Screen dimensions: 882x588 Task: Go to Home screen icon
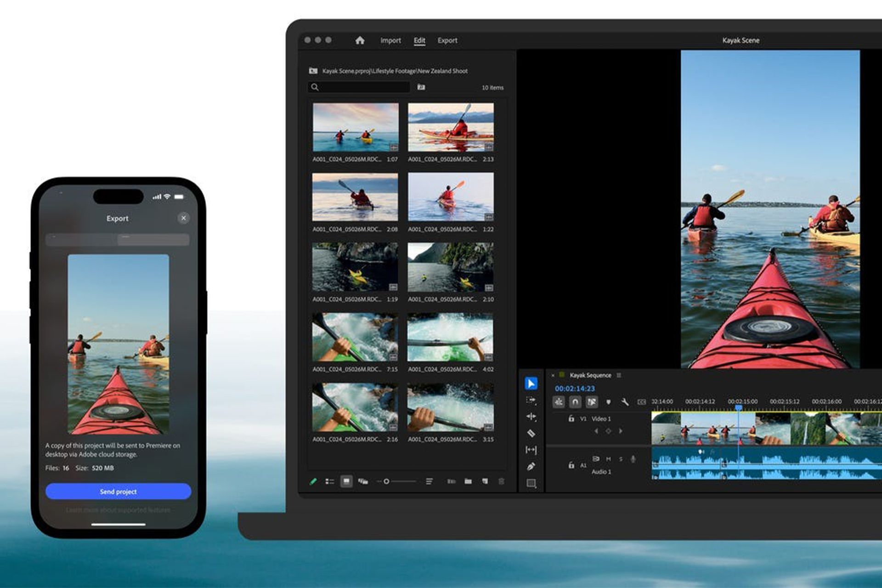pyautogui.click(x=360, y=40)
